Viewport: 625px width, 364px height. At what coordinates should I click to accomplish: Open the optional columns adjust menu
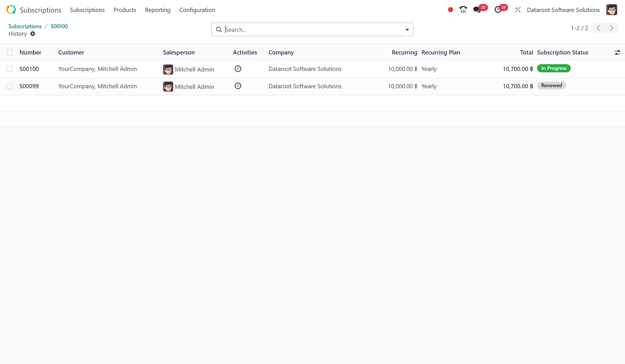click(617, 52)
